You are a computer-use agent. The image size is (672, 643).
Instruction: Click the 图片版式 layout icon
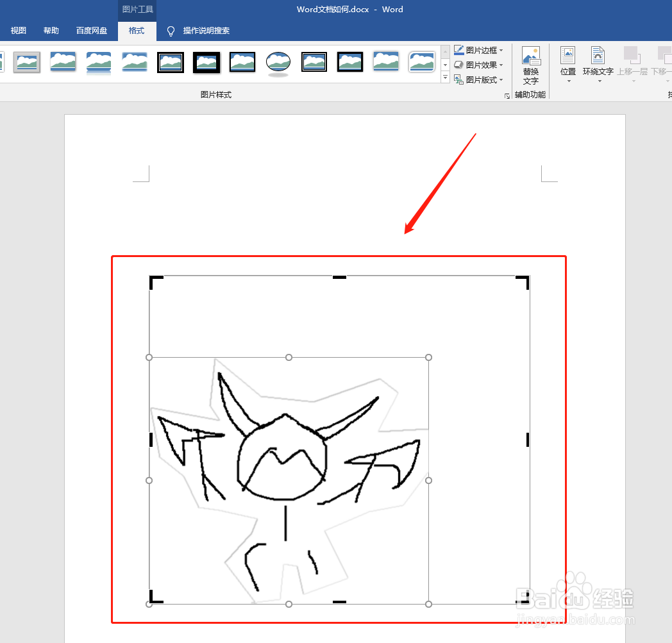(458, 79)
